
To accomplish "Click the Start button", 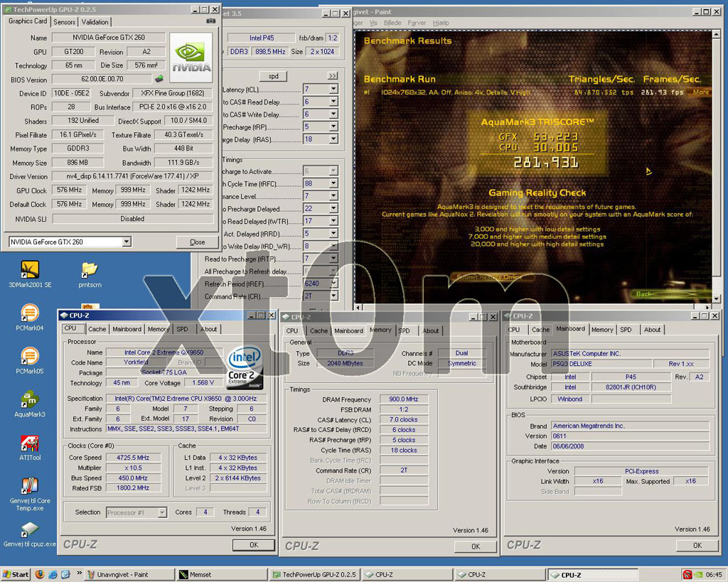I will [16, 575].
